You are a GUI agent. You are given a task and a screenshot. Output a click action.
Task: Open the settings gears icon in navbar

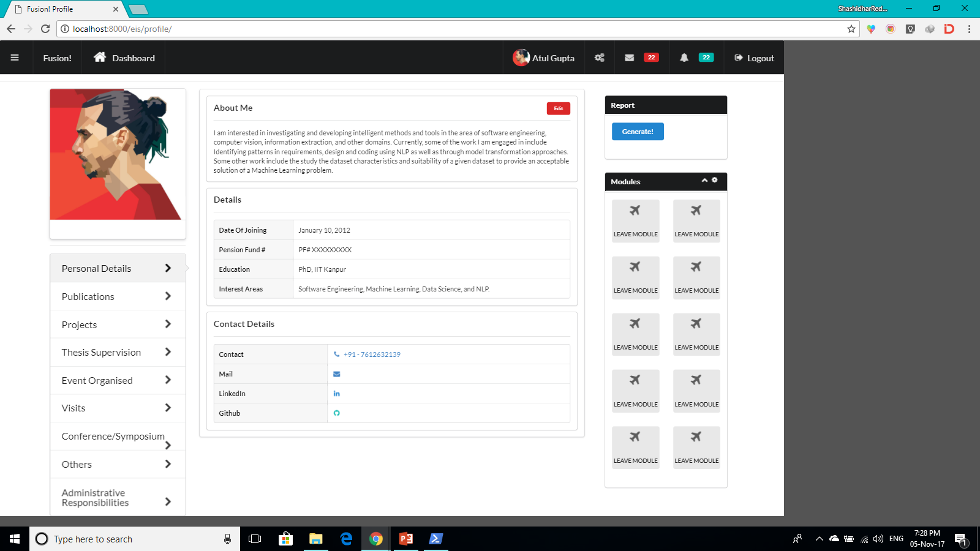[x=600, y=58]
